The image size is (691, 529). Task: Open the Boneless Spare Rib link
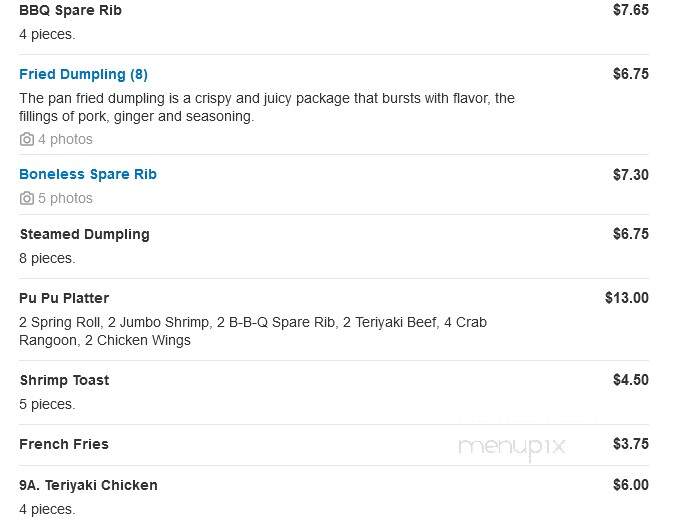click(88, 174)
